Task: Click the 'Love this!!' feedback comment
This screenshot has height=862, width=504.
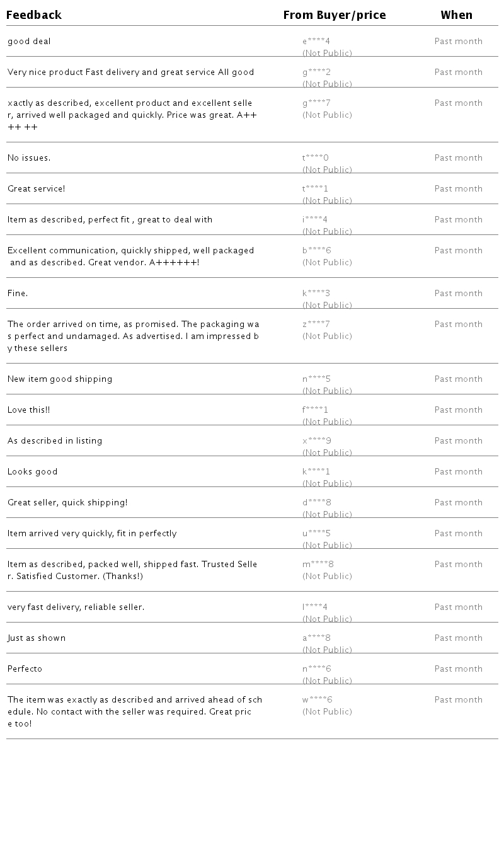Action: [29, 410]
